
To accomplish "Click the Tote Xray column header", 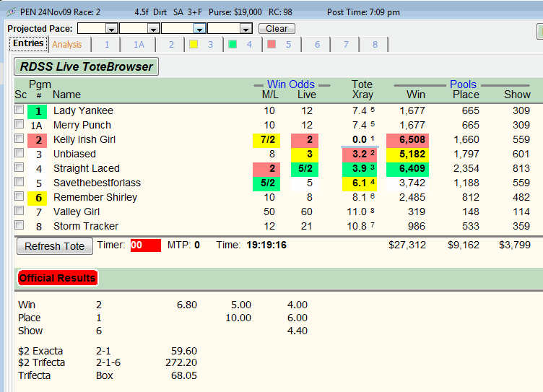I will (x=362, y=90).
